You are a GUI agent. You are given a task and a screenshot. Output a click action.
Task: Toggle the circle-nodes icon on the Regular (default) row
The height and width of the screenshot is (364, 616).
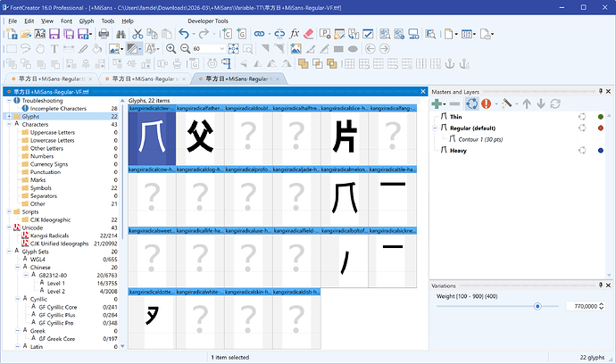point(582,128)
